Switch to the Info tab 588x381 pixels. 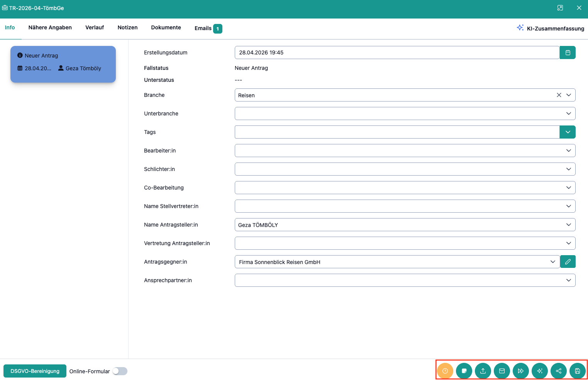pyautogui.click(x=10, y=27)
